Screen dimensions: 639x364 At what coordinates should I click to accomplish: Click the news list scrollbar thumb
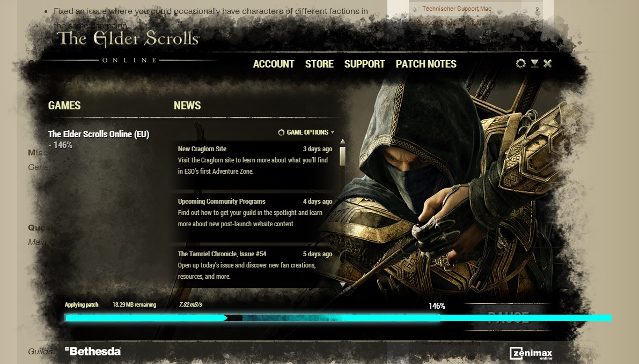pyautogui.click(x=343, y=156)
